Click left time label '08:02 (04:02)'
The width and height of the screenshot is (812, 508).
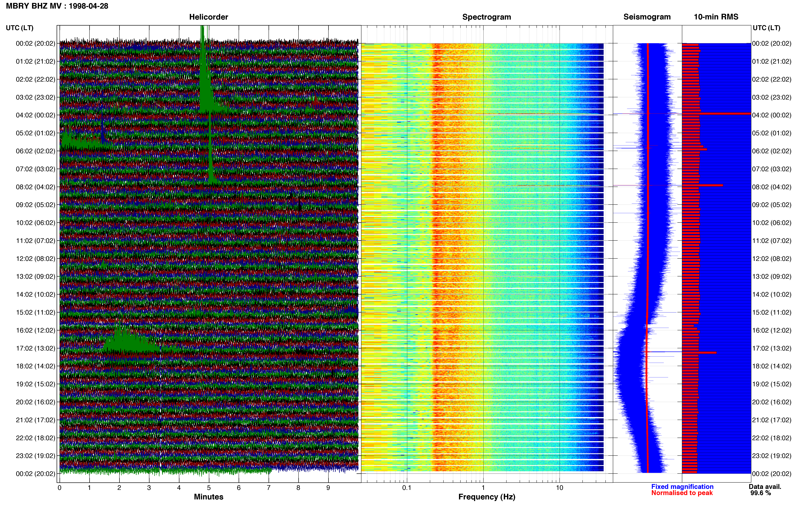tap(35, 187)
